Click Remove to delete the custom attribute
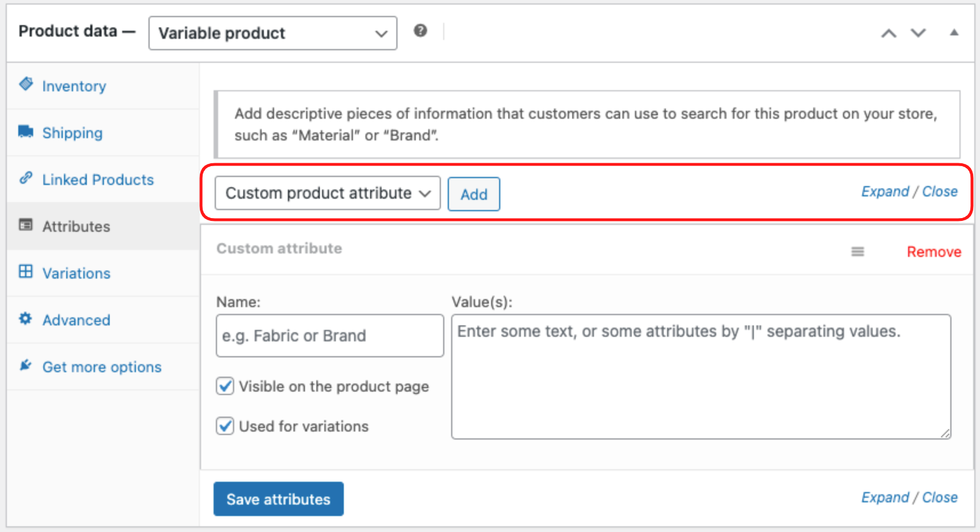Viewport: 980px width, 532px height. tap(933, 251)
